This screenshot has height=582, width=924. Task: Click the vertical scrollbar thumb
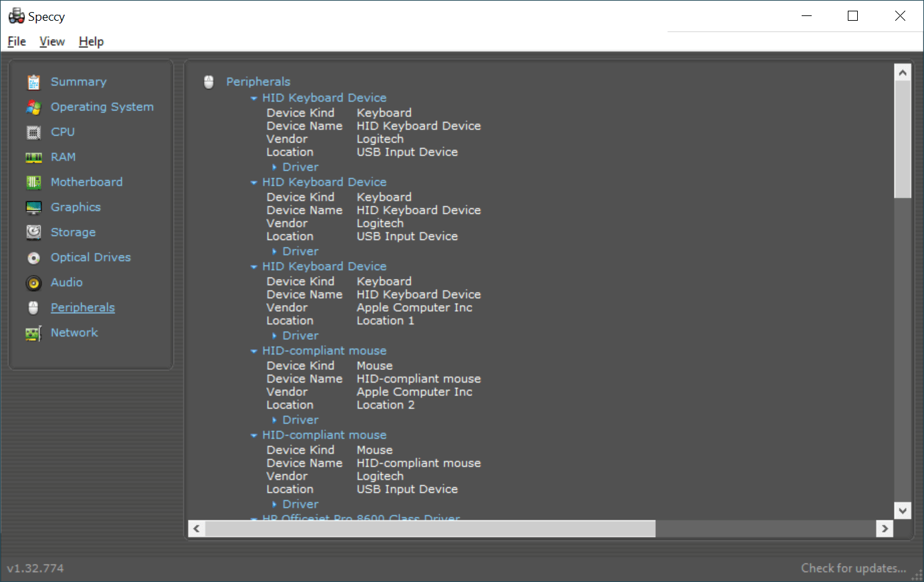(x=903, y=139)
